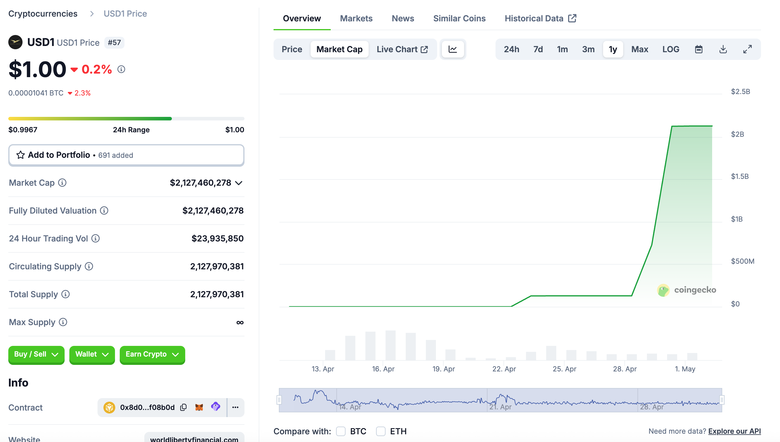Image resolution: width=780 pixels, height=442 pixels.
Task: Add token to MetaMask via fox icon
Action: 199,407
